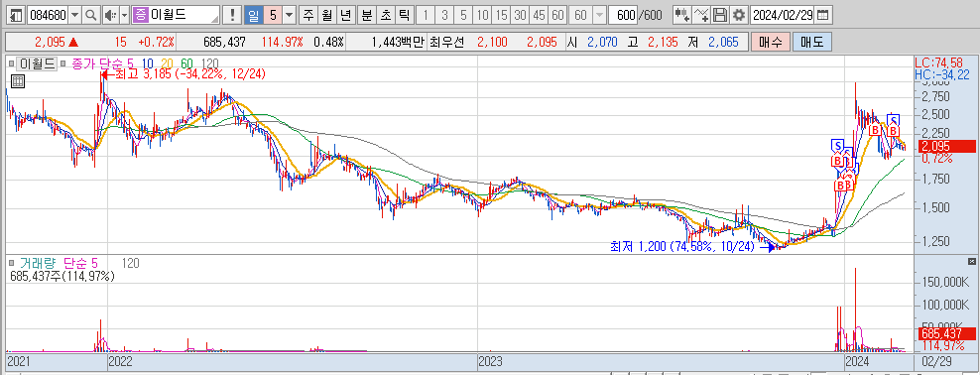Open the calendar date picker icon
This screenshot has width=980, height=375.
823,14
